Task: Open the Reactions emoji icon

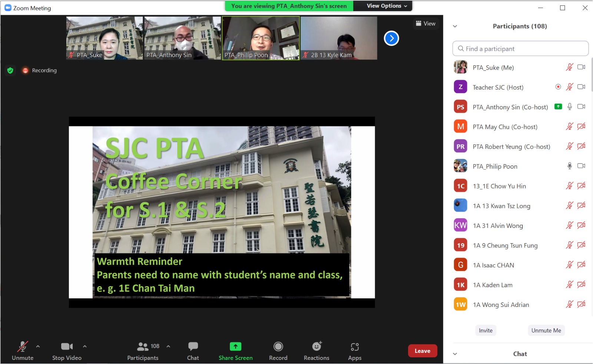Action: coord(317,347)
